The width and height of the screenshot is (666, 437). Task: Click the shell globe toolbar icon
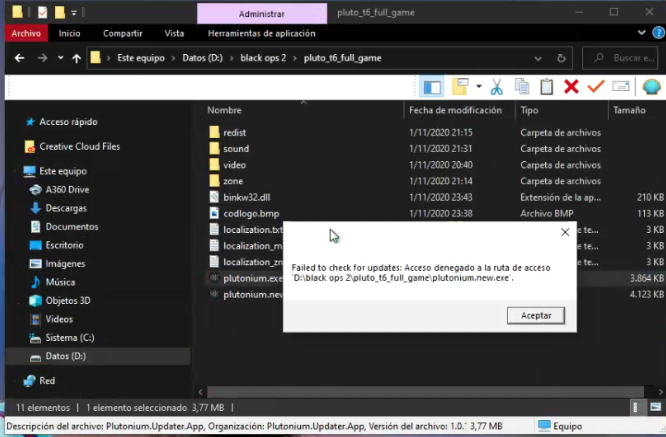652,87
